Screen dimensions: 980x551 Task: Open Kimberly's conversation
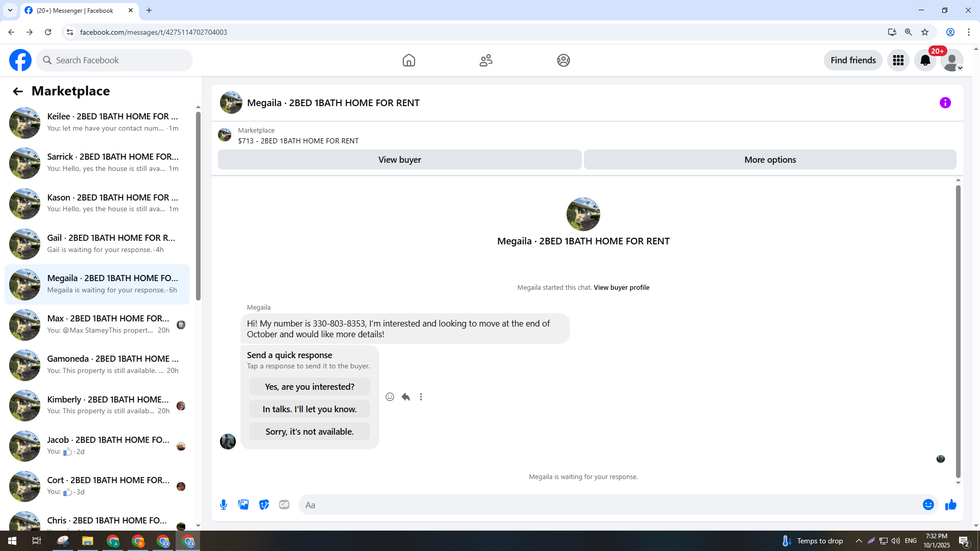click(x=97, y=406)
